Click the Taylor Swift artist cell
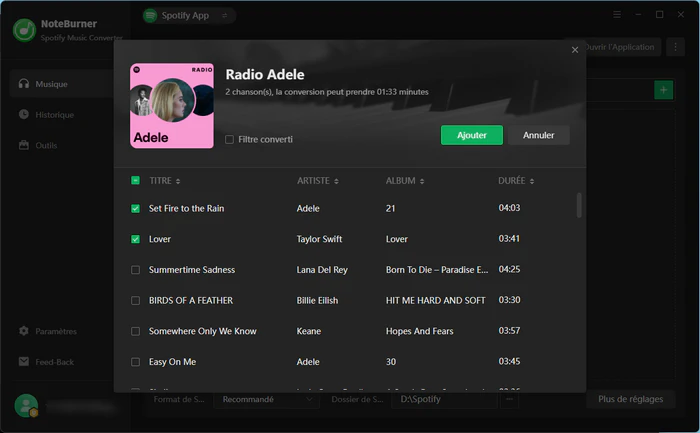The width and height of the screenshot is (700, 433). pyautogui.click(x=319, y=239)
